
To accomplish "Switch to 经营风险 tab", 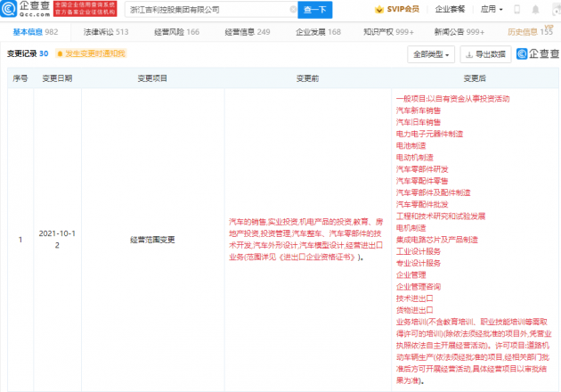I will coord(176,32).
